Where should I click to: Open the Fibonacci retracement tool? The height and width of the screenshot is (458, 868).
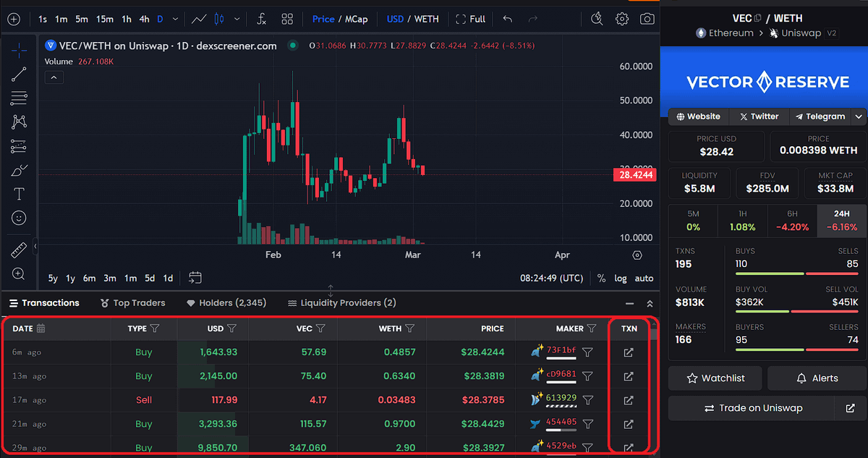(19, 98)
